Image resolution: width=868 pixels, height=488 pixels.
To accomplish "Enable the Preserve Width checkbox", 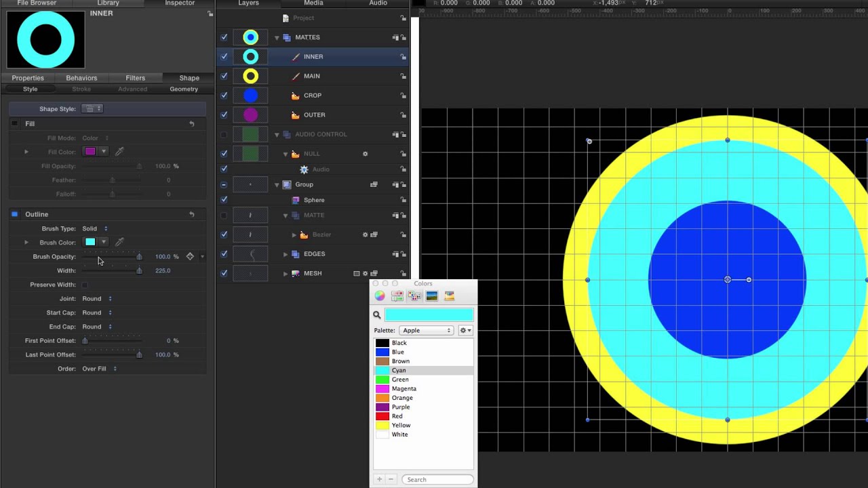I will pyautogui.click(x=85, y=285).
